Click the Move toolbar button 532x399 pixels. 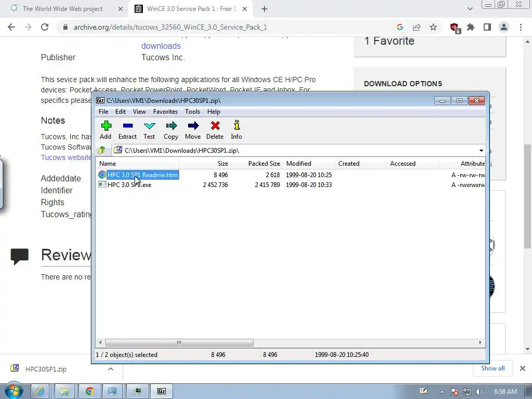tap(193, 130)
